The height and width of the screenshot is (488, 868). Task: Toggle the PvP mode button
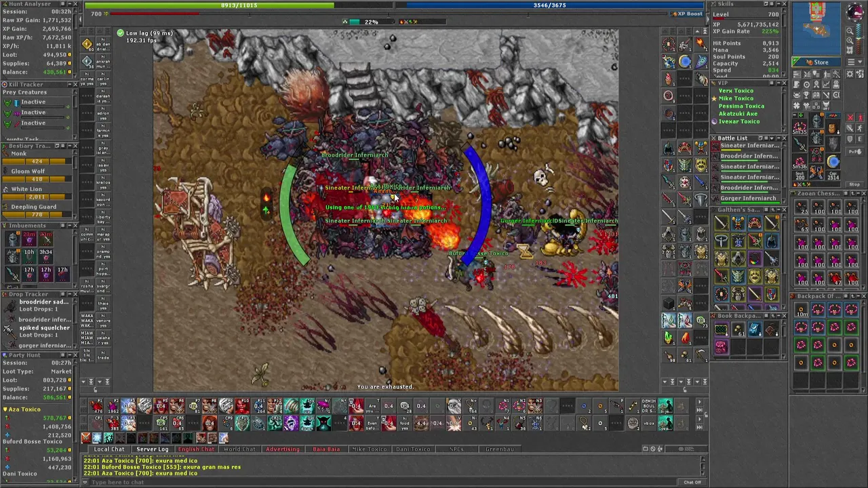tap(854, 151)
